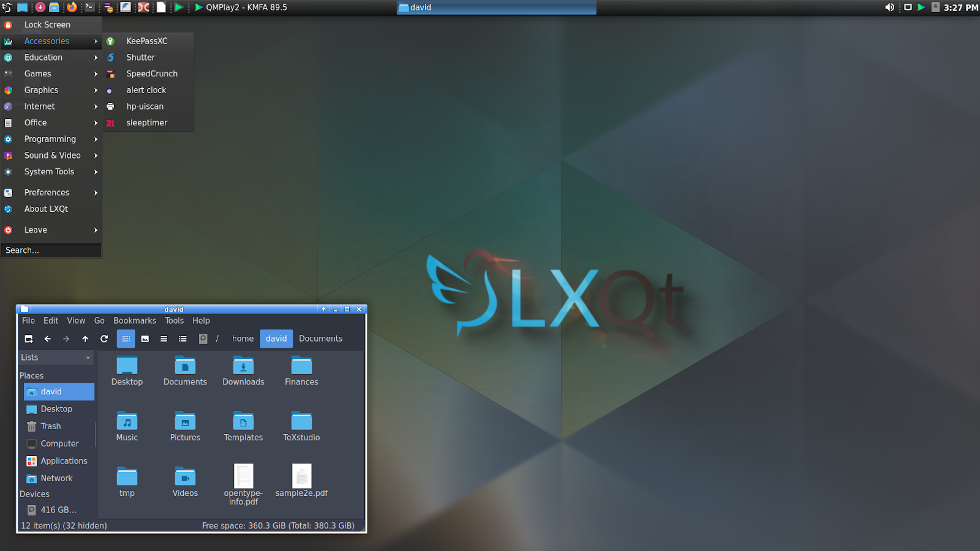This screenshot has width=980, height=551.
Task: Click the root disk icon in path bar
Action: (203, 339)
